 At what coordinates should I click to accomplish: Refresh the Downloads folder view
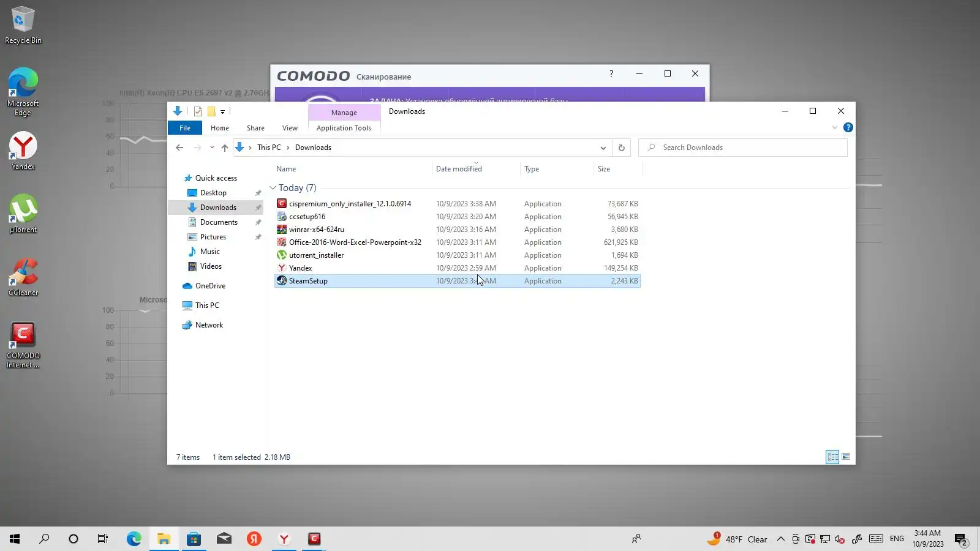point(621,148)
